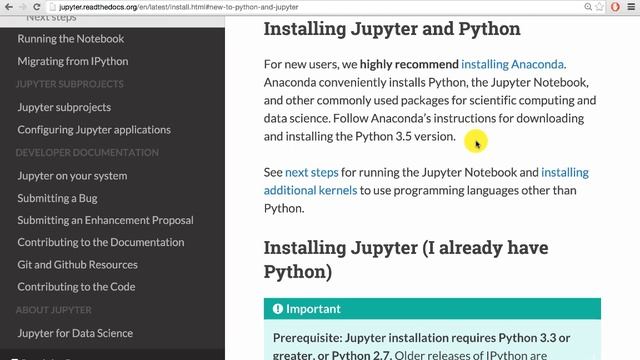The height and width of the screenshot is (360, 640).
Task: Click the partially hidden Next steps sidebar entry
Action: click(x=51, y=18)
